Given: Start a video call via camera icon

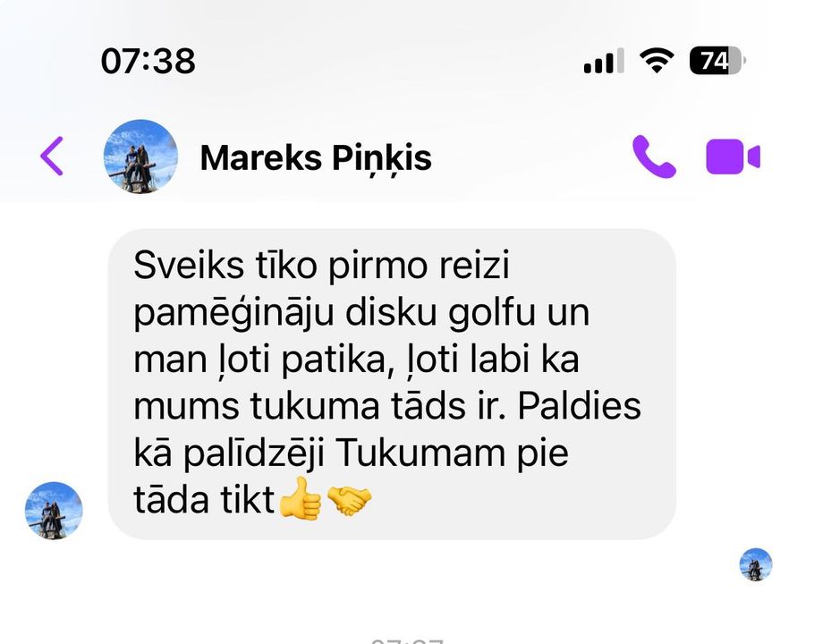Looking at the screenshot, I should click(733, 157).
